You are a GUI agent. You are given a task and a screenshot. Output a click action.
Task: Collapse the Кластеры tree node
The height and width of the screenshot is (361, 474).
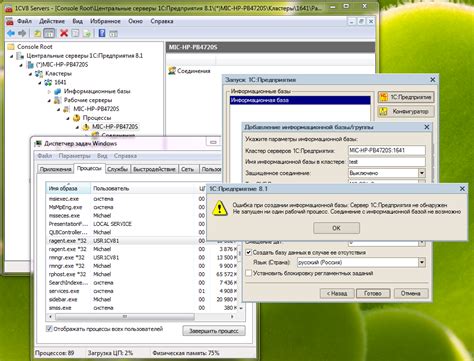point(30,74)
